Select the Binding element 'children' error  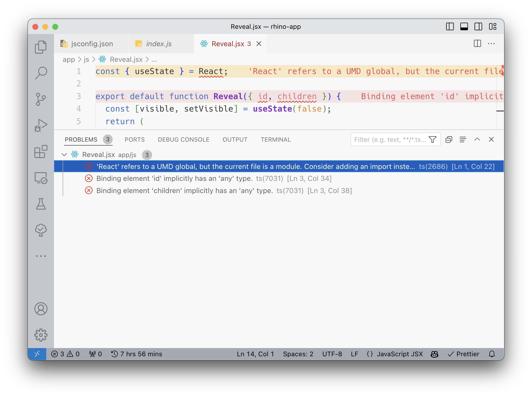[x=279, y=191]
